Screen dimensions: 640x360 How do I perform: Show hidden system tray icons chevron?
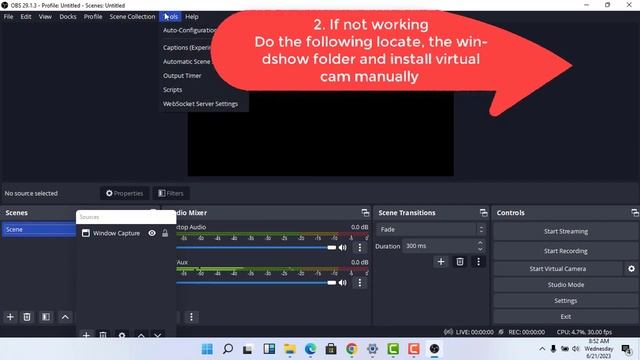[x=542, y=349]
